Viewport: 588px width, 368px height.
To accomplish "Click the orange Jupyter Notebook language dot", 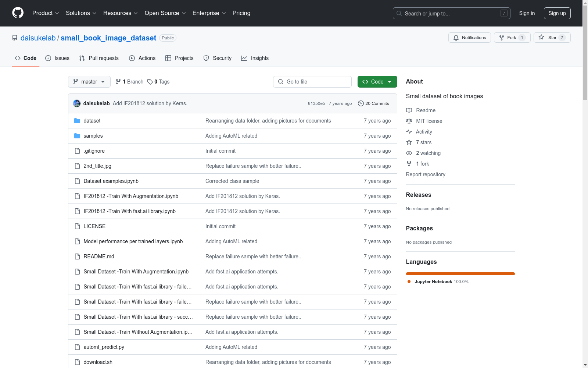I will point(409,282).
